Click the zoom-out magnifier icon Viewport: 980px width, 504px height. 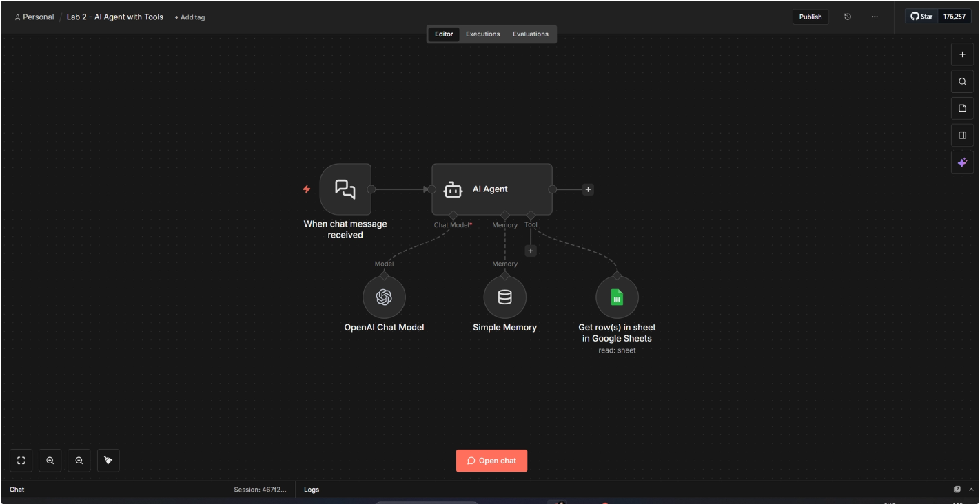pos(79,460)
